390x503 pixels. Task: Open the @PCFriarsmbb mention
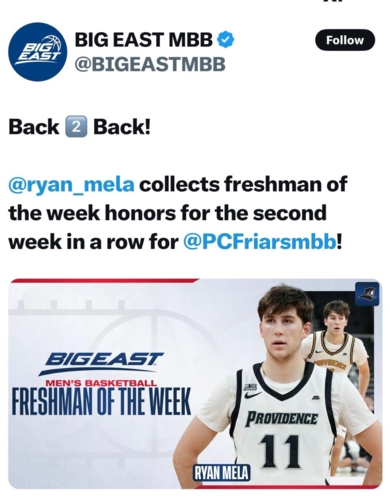click(260, 242)
